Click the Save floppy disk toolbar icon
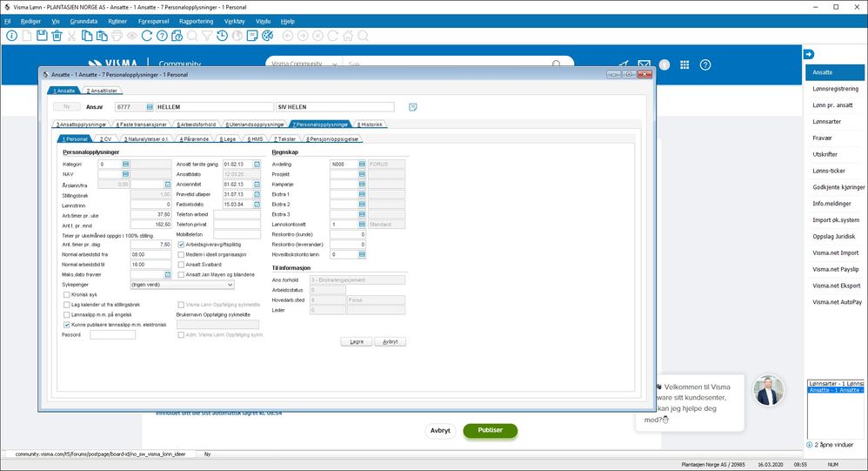This screenshot has width=868, height=471. coord(42,36)
